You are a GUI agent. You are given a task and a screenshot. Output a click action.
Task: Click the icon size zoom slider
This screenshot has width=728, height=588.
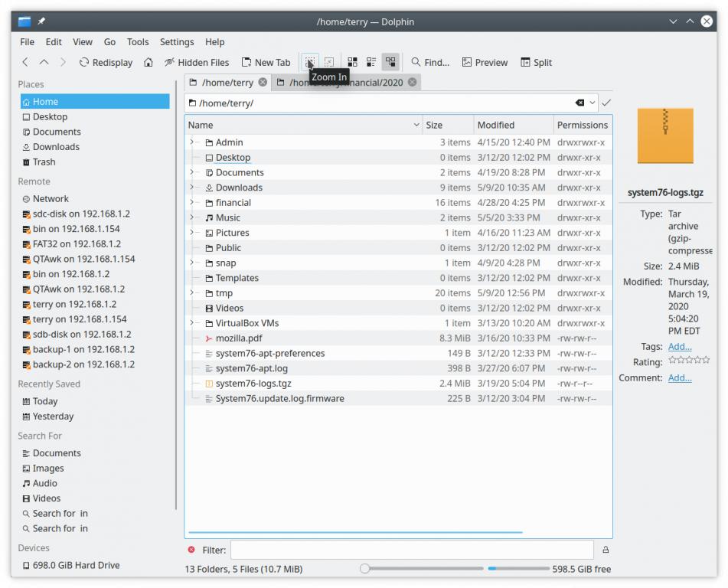(423, 569)
